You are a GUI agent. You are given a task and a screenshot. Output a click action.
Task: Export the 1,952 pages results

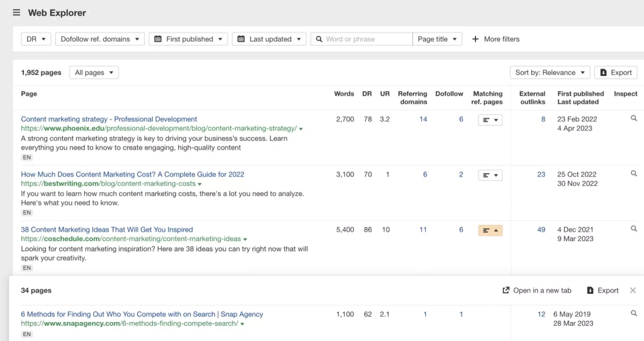pyautogui.click(x=616, y=73)
